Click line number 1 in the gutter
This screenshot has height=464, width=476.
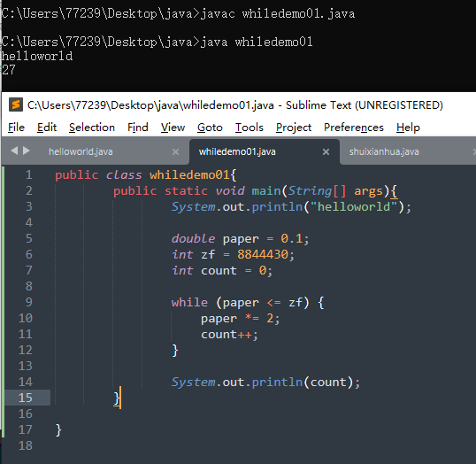29,174
